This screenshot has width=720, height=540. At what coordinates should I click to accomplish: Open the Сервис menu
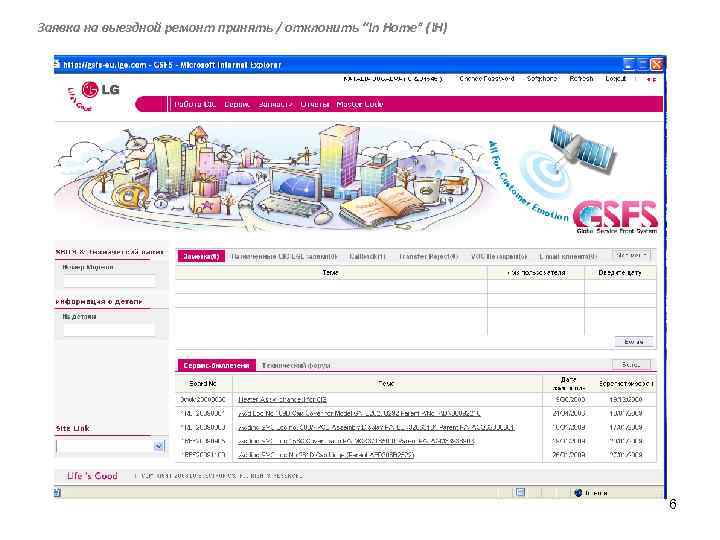pyautogui.click(x=237, y=104)
